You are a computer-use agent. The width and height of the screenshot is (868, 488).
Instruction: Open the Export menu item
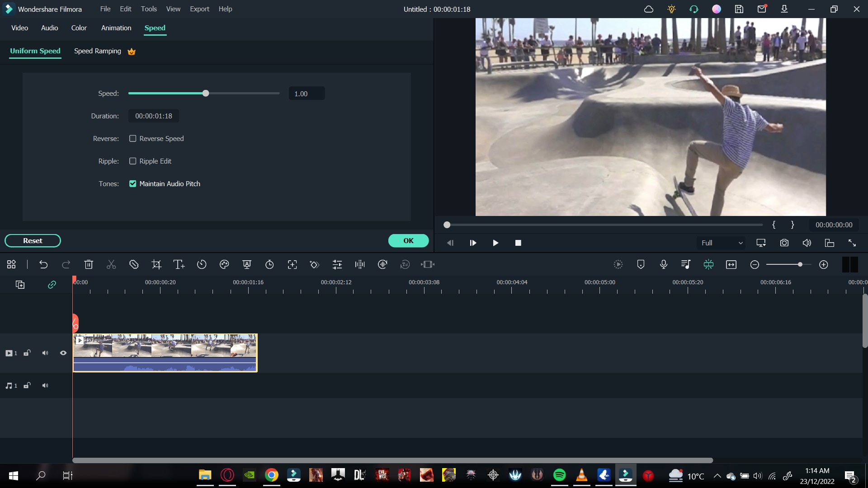[200, 9]
